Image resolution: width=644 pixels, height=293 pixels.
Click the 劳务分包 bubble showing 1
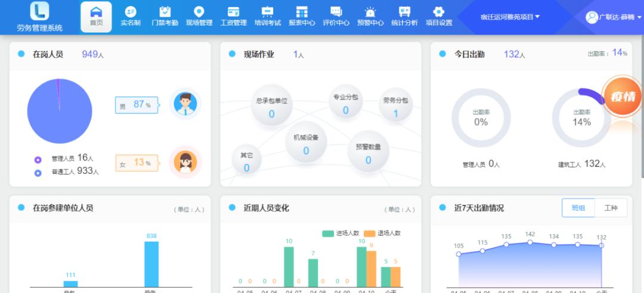pyautogui.click(x=396, y=106)
